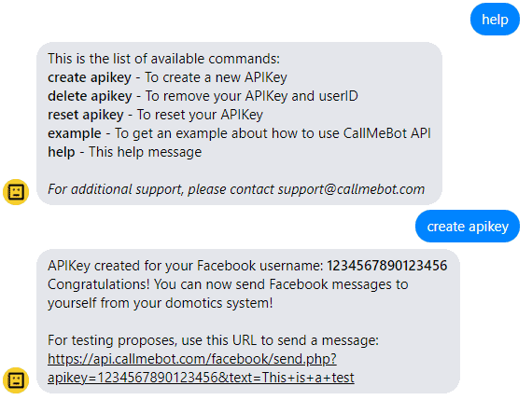
Task: Click the link line starting 'apikey=1234567890123456&text='
Action: point(201,378)
